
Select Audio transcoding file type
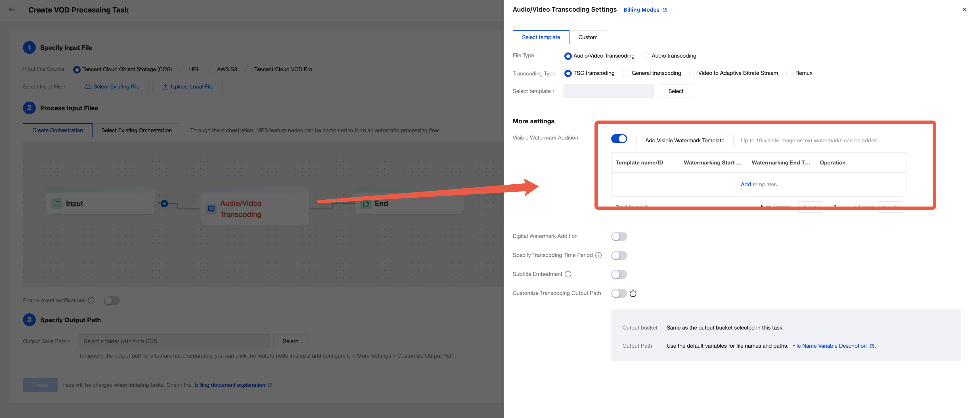coord(646,56)
